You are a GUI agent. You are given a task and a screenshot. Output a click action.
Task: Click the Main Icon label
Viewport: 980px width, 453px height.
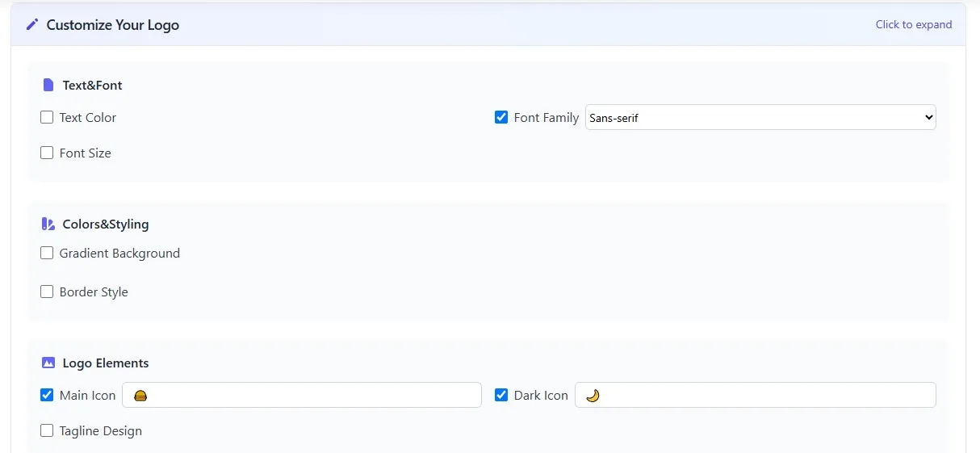click(x=88, y=395)
